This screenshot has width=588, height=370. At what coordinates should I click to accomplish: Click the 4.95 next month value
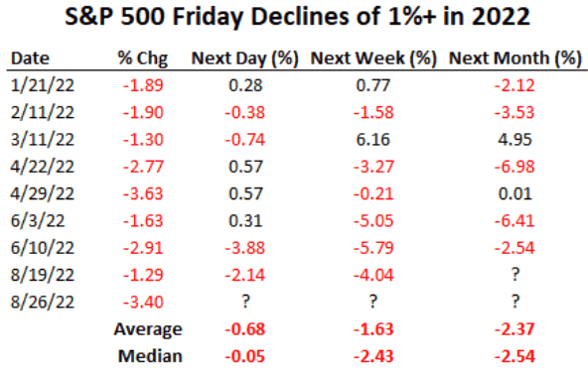coord(514,140)
